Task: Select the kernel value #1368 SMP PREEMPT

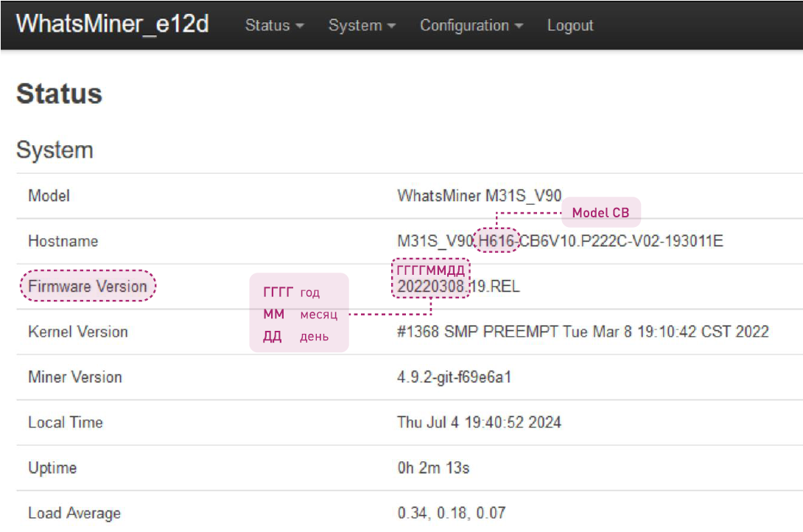Action: 583,332
